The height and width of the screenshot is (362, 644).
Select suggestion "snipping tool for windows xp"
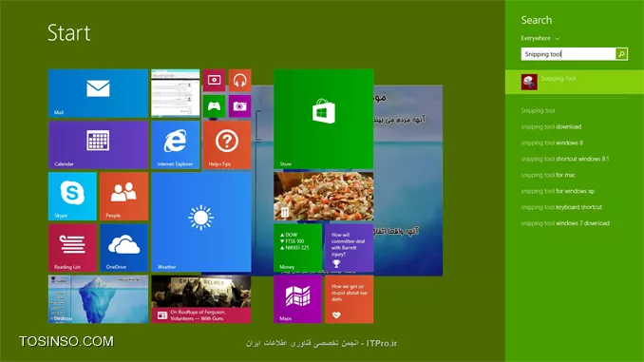(558, 191)
